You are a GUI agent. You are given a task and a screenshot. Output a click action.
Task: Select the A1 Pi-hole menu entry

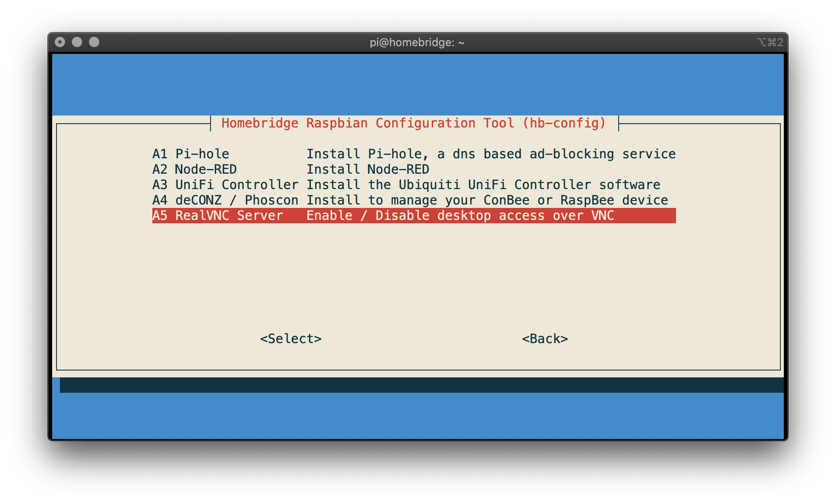click(414, 154)
